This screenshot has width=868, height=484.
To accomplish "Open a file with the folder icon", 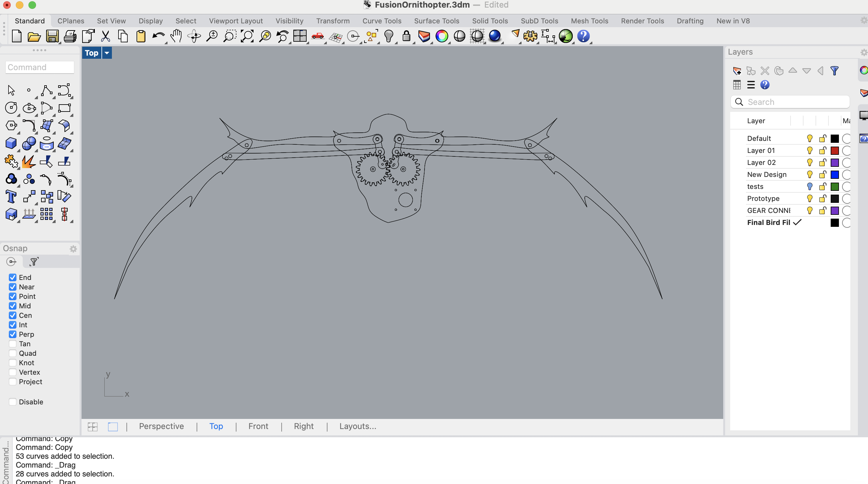I will 34,36.
